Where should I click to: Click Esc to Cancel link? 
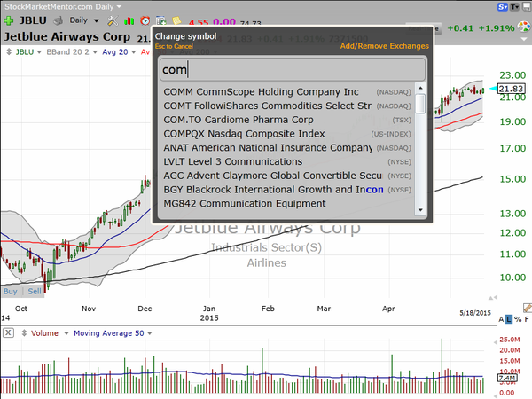coord(174,46)
